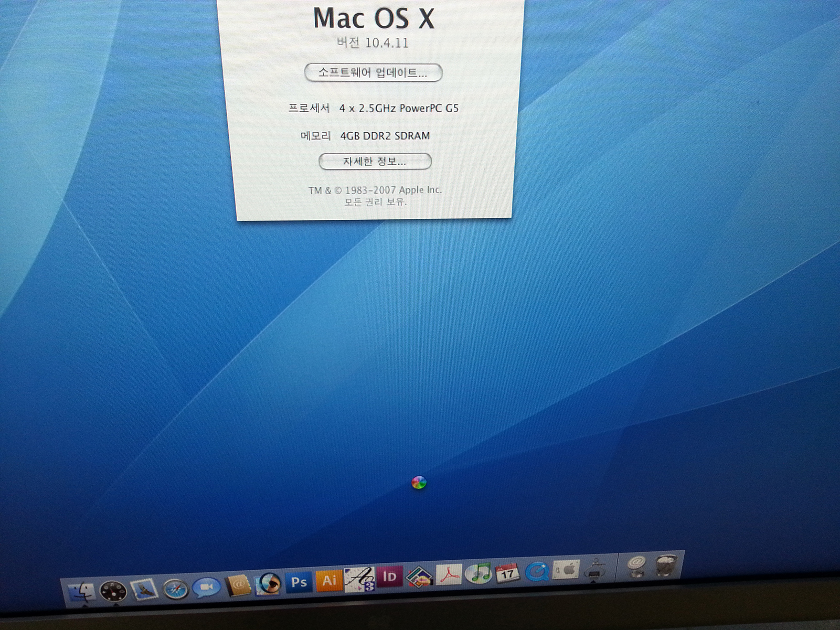Screen dimensions: 840x630
Task: Open the Trash in the Dock
Action: pos(665,565)
